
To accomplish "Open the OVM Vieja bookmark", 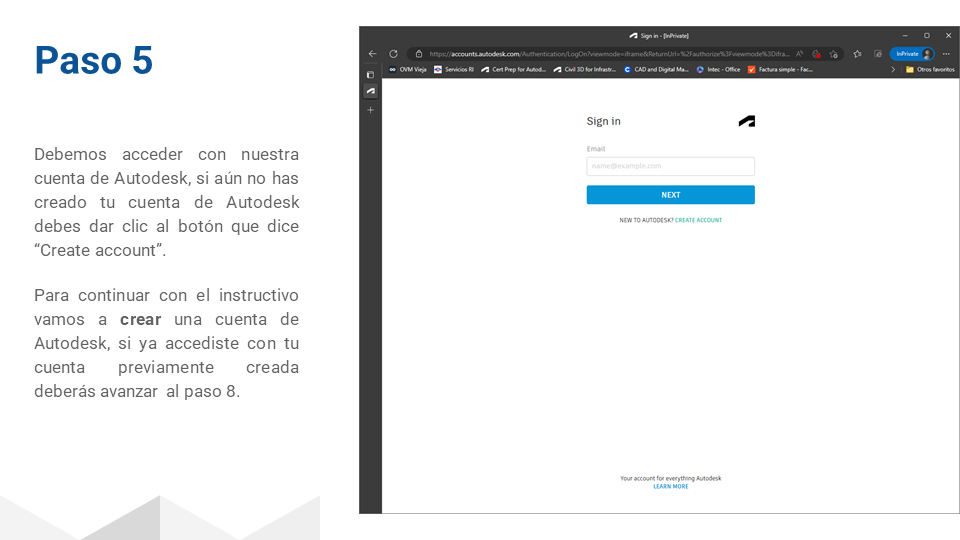I will (x=408, y=70).
